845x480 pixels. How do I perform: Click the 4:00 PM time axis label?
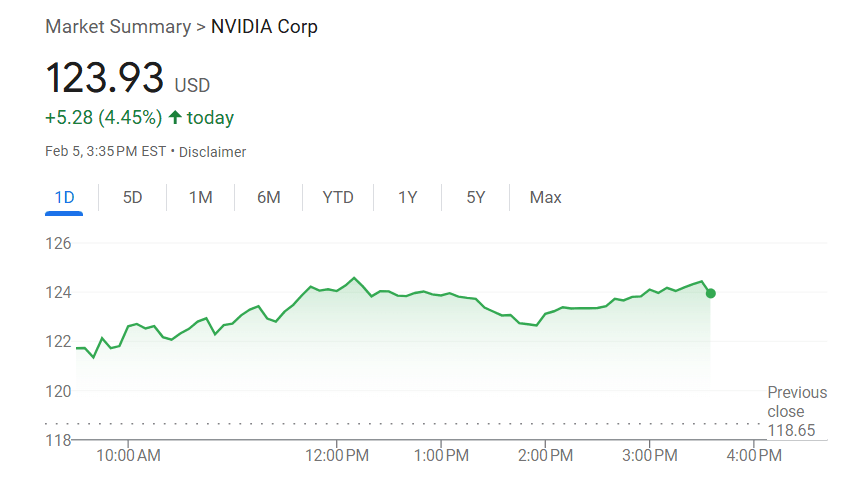pos(753,456)
